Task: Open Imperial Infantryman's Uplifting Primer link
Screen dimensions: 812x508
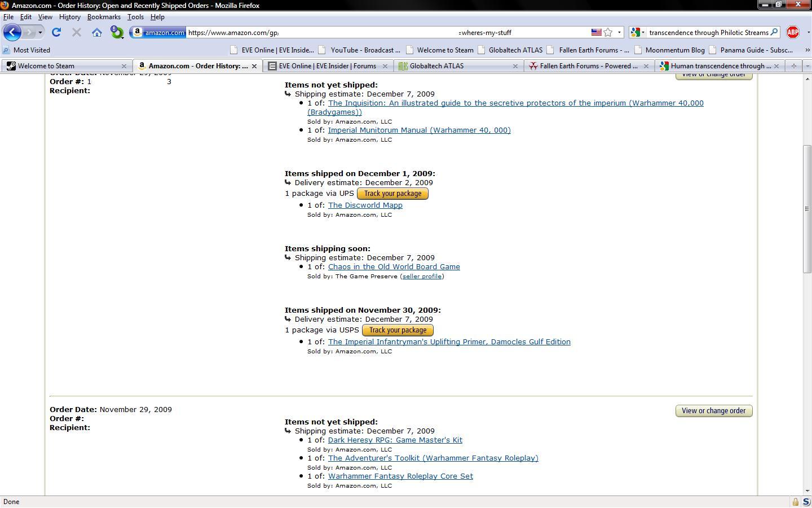Action: 449,342
